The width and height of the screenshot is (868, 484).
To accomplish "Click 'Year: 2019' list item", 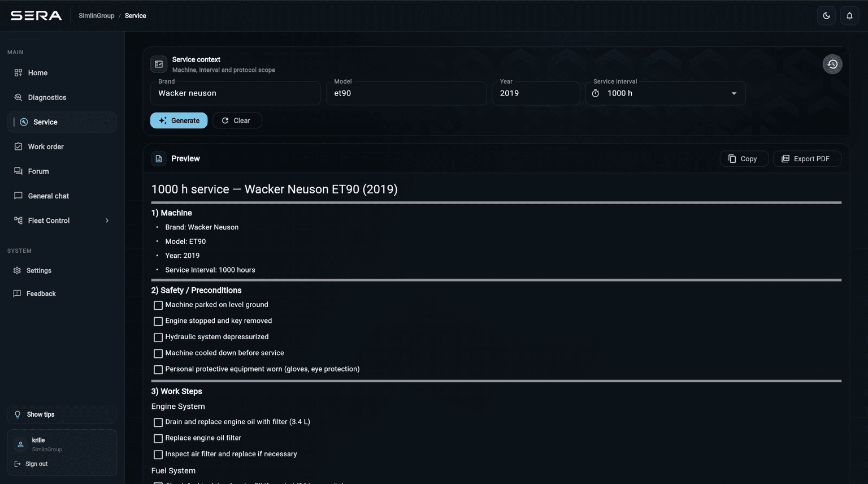I will click(x=183, y=256).
